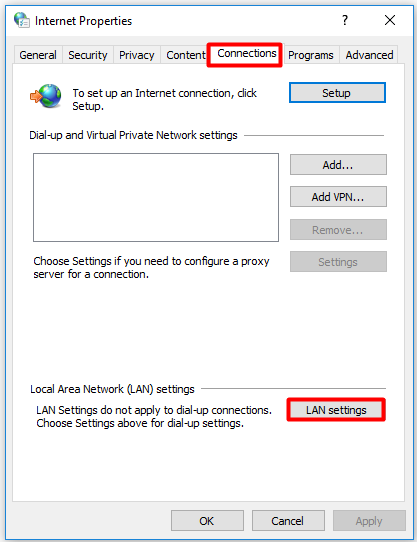Switch to the Programs tab

(x=311, y=55)
